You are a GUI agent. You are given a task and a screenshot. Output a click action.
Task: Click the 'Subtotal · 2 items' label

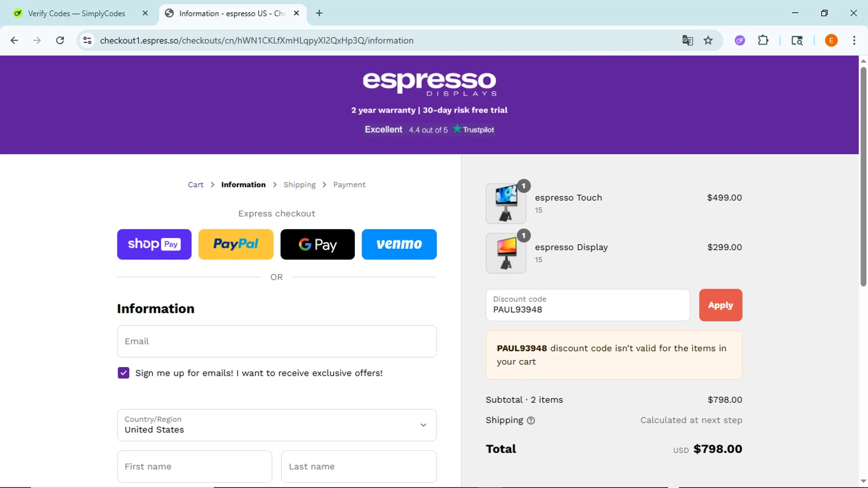click(524, 400)
